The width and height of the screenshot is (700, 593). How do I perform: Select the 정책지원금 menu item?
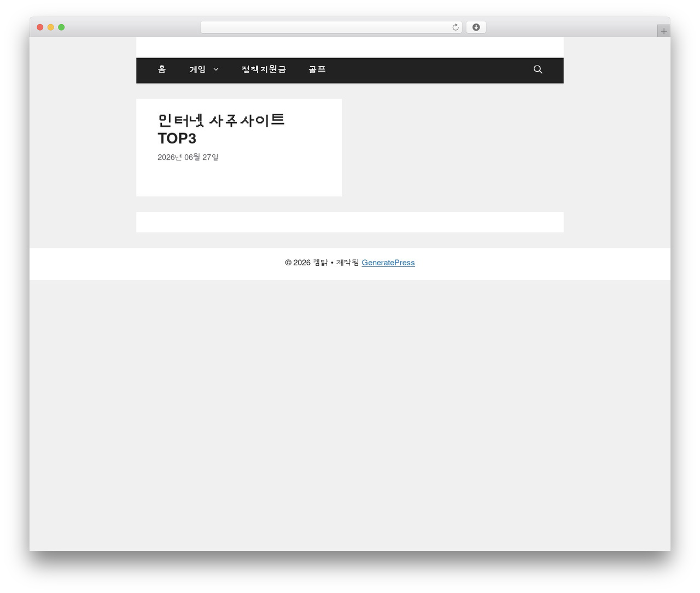(264, 69)
